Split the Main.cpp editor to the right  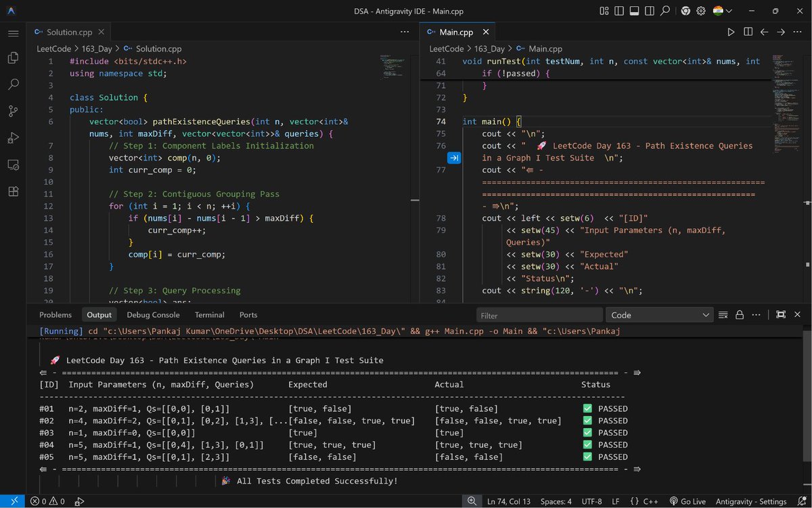[748, 32]
